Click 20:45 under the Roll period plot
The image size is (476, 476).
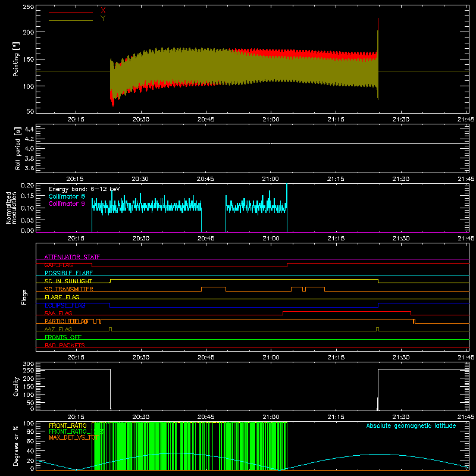pos(205,179)
